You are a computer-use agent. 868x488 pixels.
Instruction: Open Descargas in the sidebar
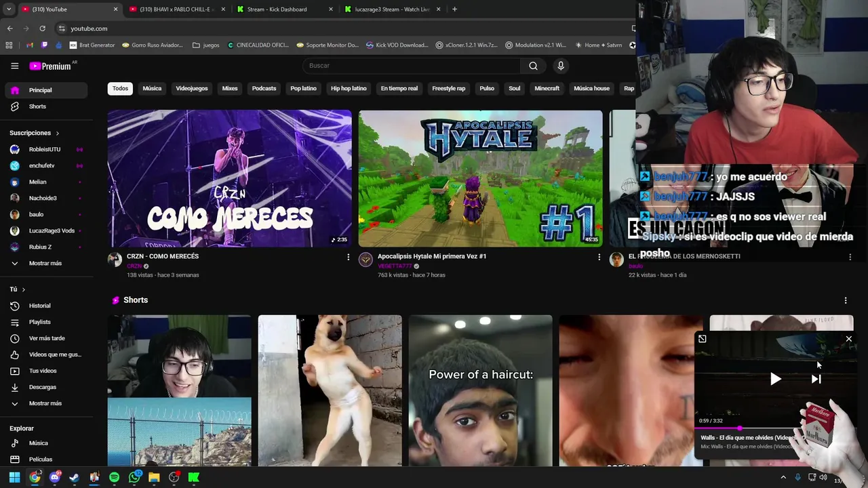46,387
